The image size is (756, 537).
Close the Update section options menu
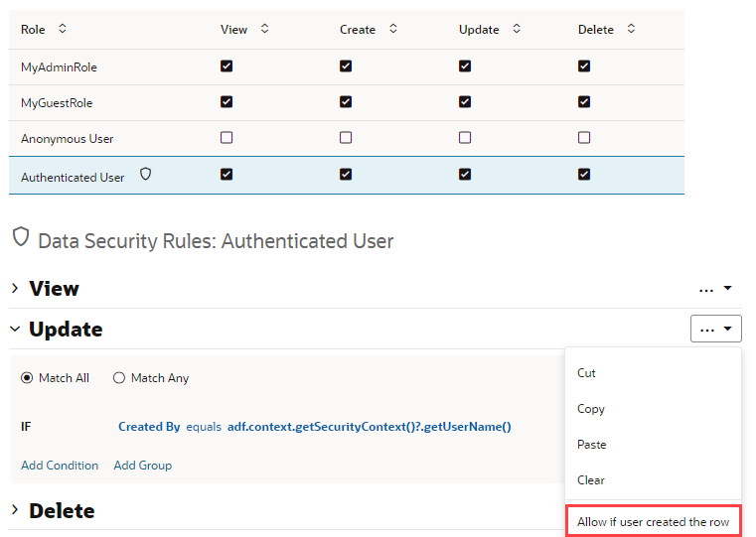tap(715, 329)
